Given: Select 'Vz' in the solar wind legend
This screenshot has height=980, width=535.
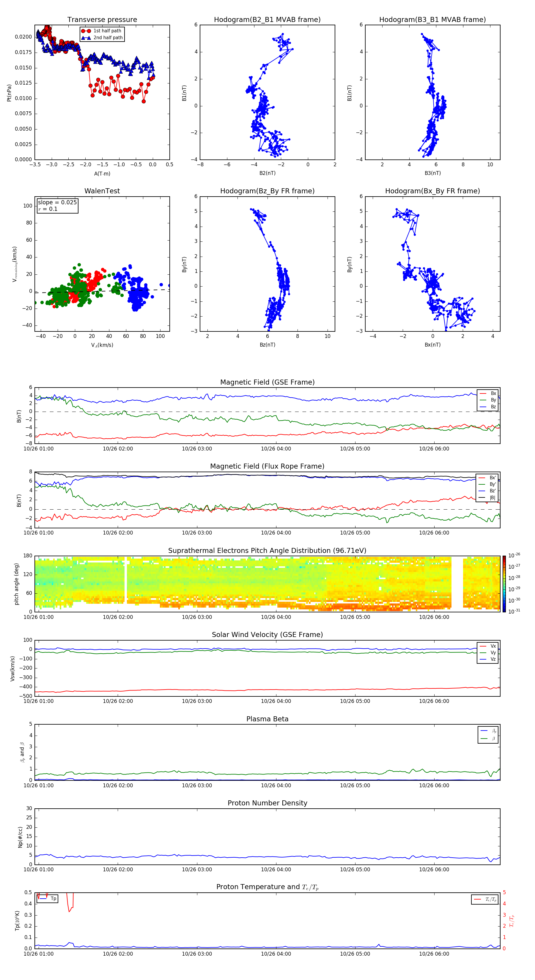Looking at the screenshot, I should point(488,659).
